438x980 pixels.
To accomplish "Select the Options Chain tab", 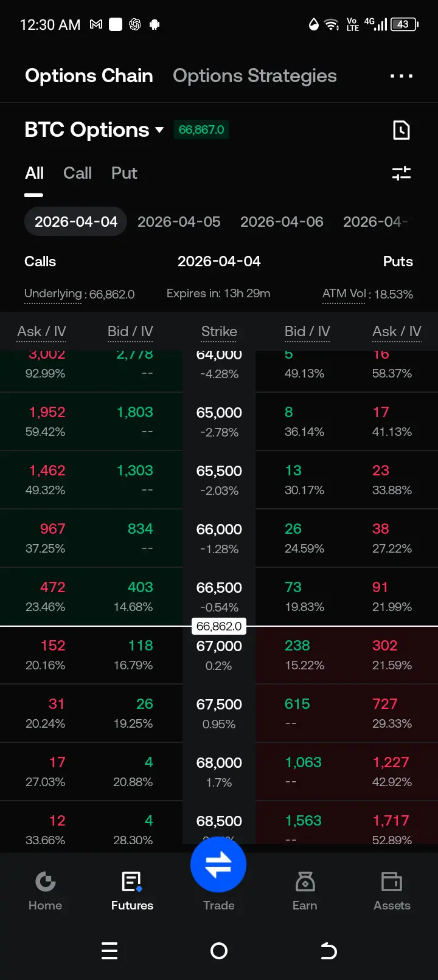I will (x=89, y=76).
